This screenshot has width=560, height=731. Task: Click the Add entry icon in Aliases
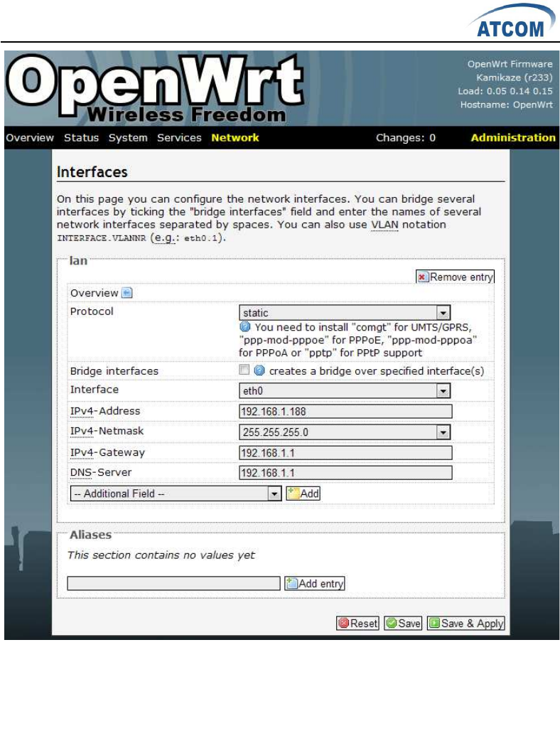tap(291, 583)
